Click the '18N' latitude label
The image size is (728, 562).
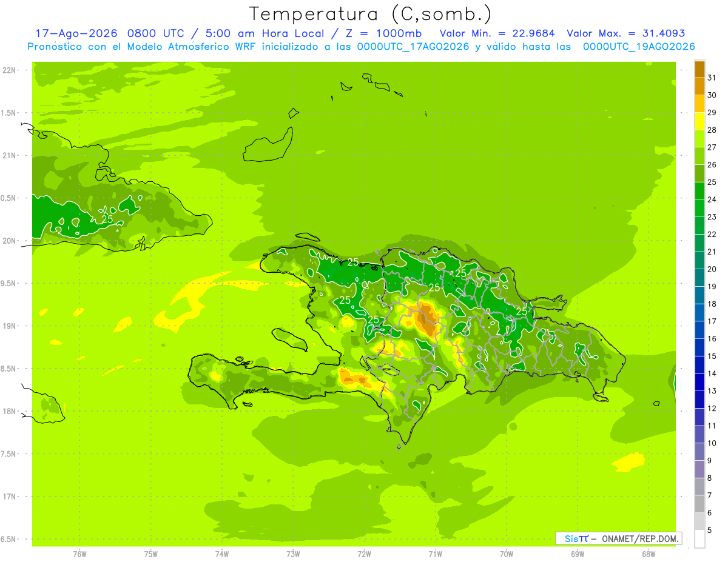[10, 411]
